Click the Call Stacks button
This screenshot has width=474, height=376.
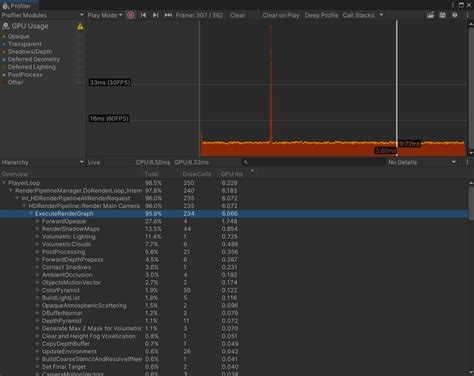click(358, 15)
